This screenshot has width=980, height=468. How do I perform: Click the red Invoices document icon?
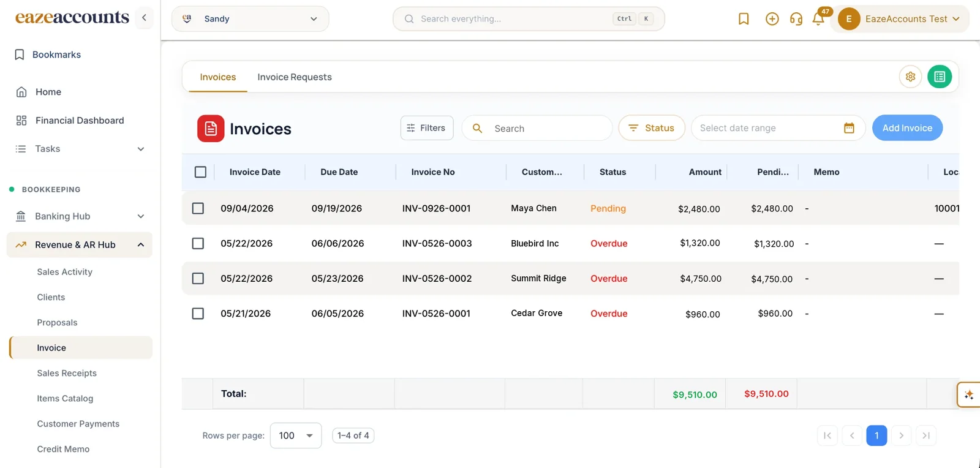click(211, 129)
